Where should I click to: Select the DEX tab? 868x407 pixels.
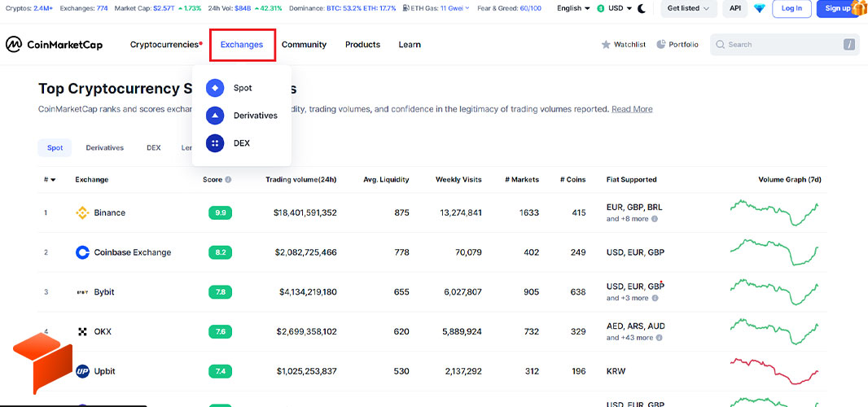coord(154,148)
